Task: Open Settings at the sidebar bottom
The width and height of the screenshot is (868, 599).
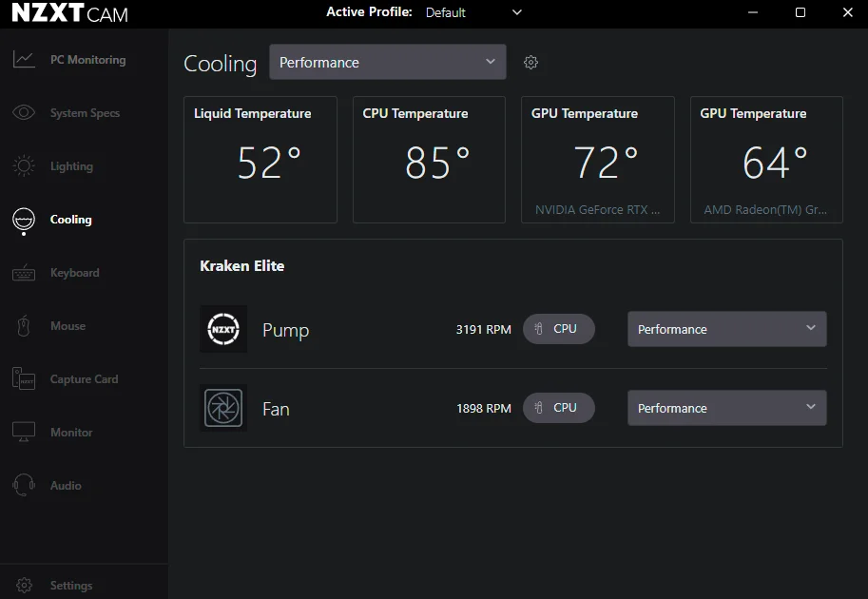Action: tap(70, 586)
